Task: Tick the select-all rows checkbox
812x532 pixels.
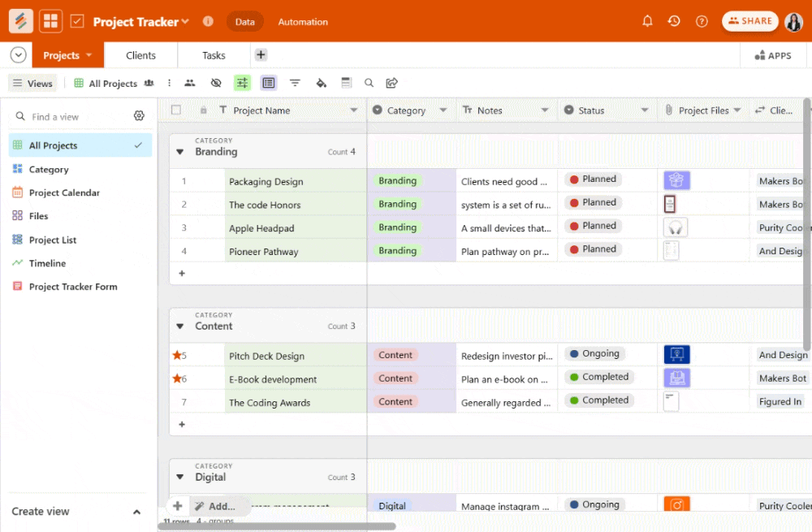Action: (x=176, y=110)
